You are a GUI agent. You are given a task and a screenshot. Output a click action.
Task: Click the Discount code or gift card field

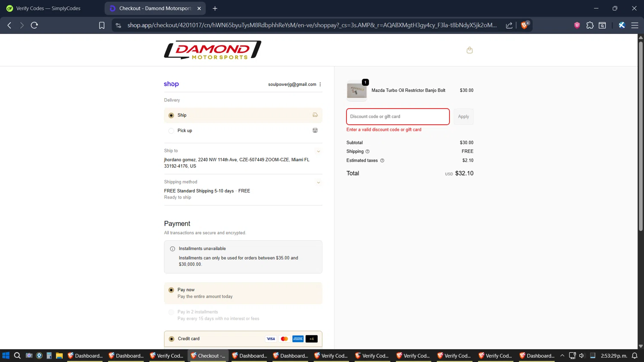(x=398, y=117)
